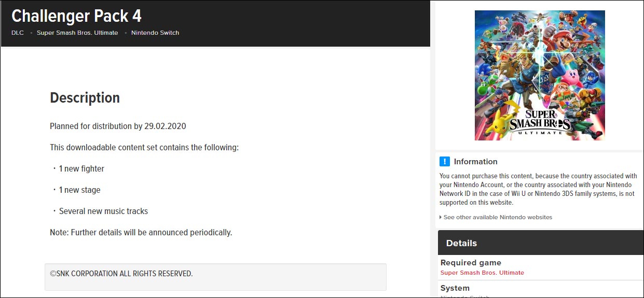Open the See other available Nintendo websites link
The width and height of the screenshot is (644, 298).
498,217
